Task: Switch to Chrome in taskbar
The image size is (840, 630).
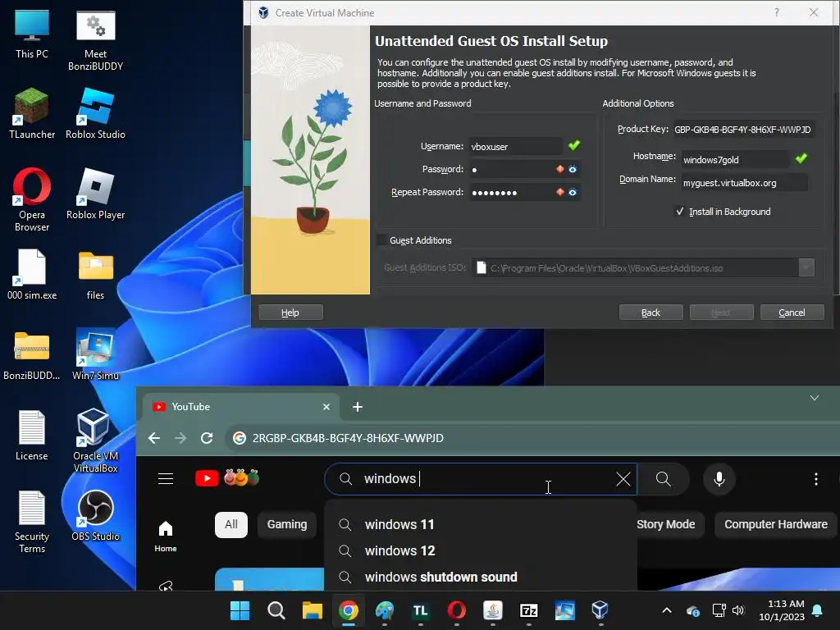Action: tap(348, 610)
